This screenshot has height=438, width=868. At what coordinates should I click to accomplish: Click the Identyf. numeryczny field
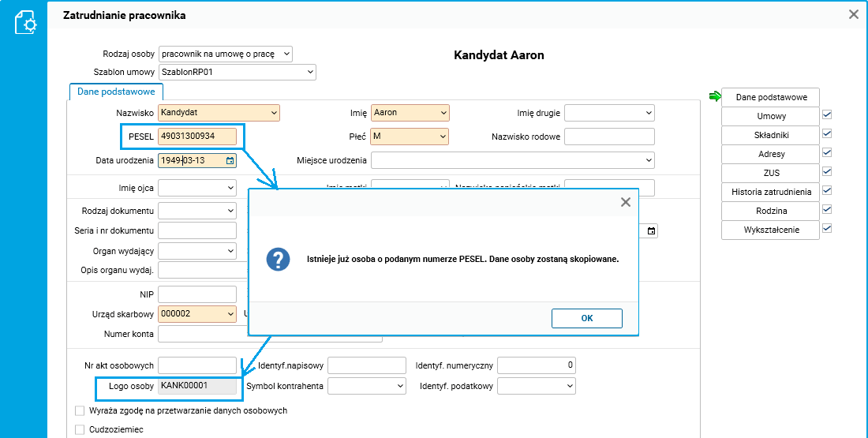[537, 365]
